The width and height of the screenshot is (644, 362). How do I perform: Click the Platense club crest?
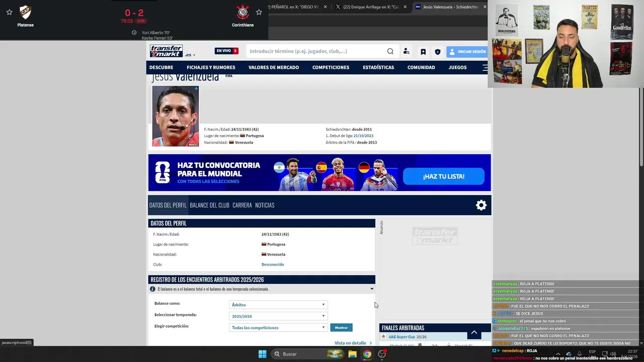(25, 12)
